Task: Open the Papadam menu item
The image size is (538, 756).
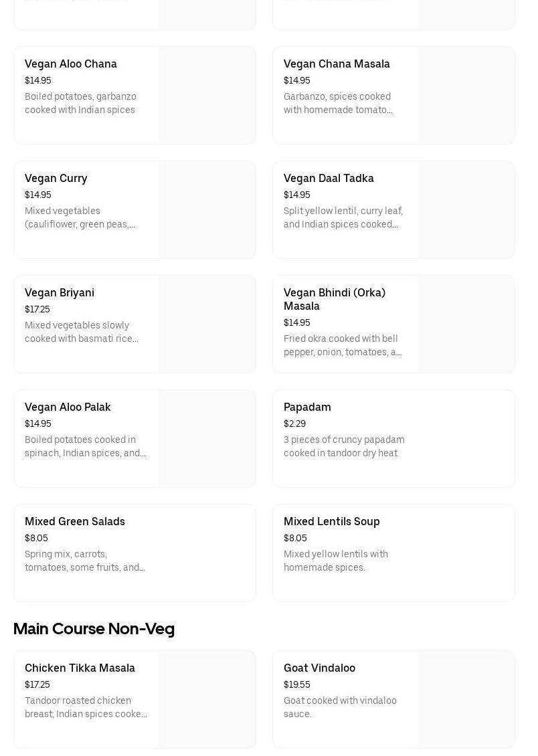Action: (x=307, y=407)
